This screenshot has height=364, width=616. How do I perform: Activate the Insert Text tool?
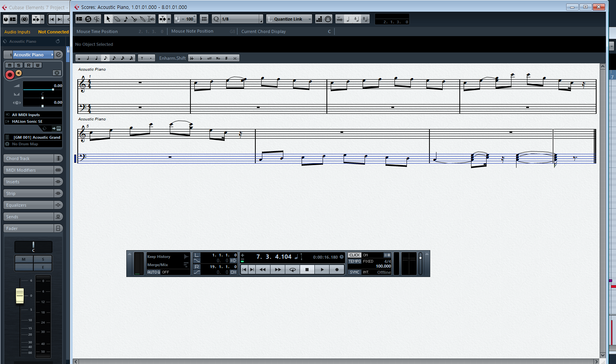click(x=151, y=19)
